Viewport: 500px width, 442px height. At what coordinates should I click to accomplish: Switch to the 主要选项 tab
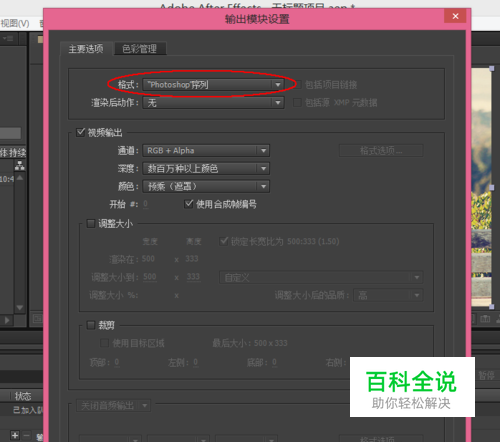(x=86, y=49)
